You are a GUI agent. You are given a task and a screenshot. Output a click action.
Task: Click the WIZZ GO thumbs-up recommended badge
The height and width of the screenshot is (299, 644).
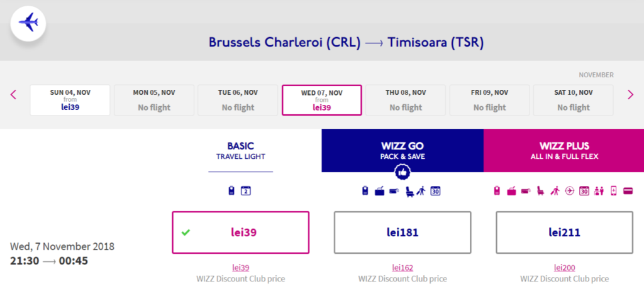pyautogui.click(x=402, y=173)
